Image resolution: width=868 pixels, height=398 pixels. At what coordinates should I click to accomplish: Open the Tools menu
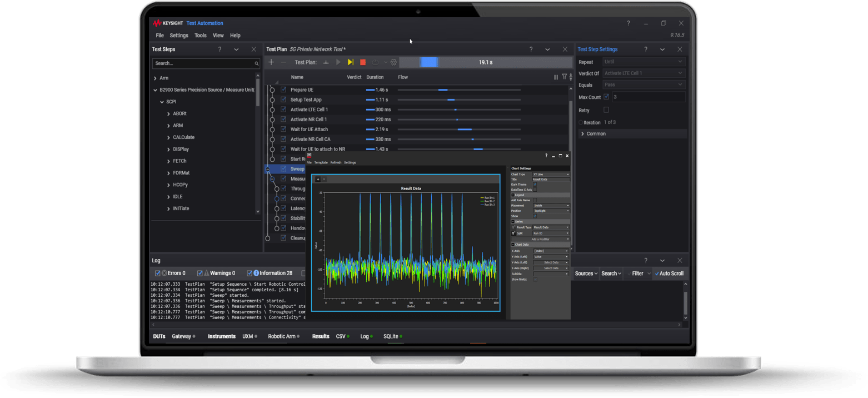(x=201, y=36)
